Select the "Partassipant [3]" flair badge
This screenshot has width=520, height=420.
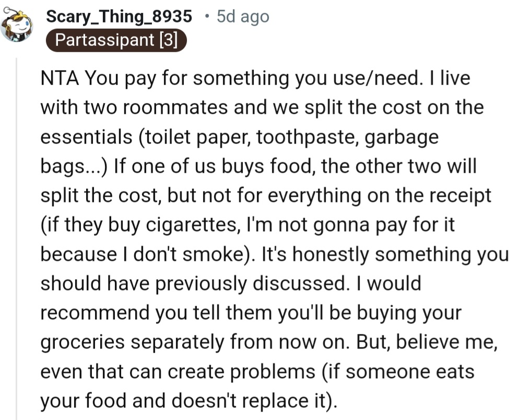coord(114,40)
